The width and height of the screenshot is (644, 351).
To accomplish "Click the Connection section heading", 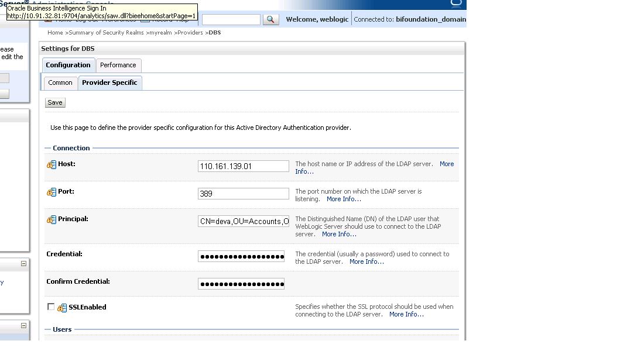I will pos(71,148).
